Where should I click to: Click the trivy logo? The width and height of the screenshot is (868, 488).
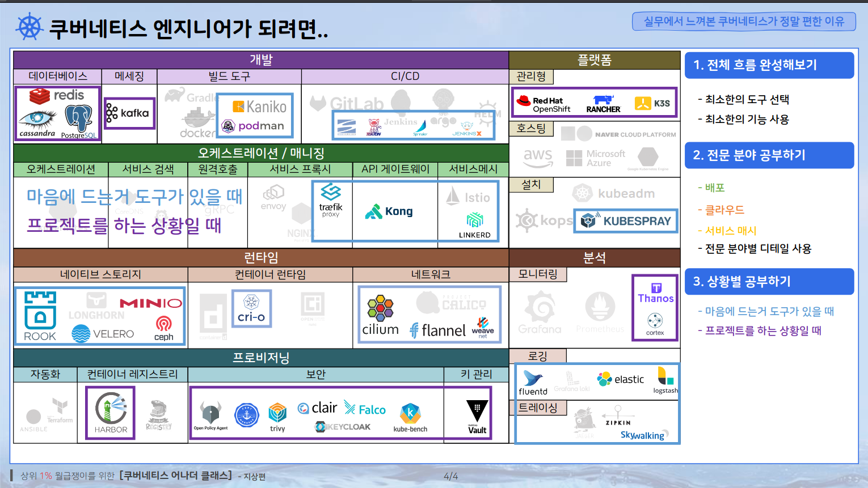tap(277, 418)
